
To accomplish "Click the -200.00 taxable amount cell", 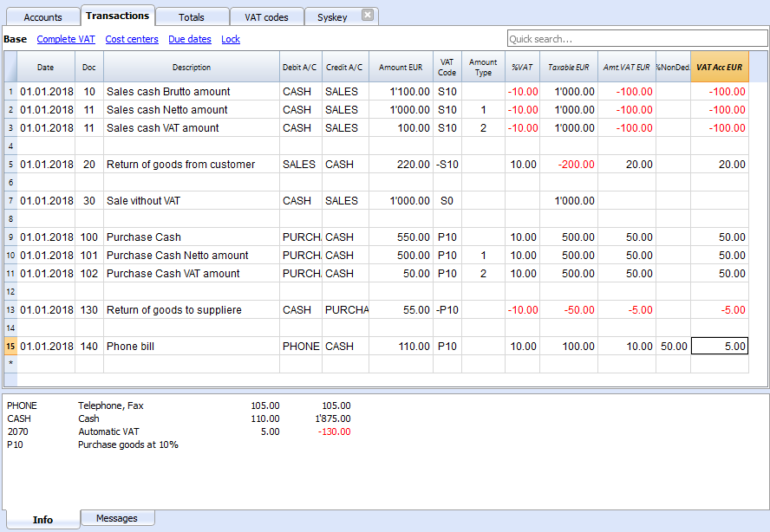I will click(569, 165).
